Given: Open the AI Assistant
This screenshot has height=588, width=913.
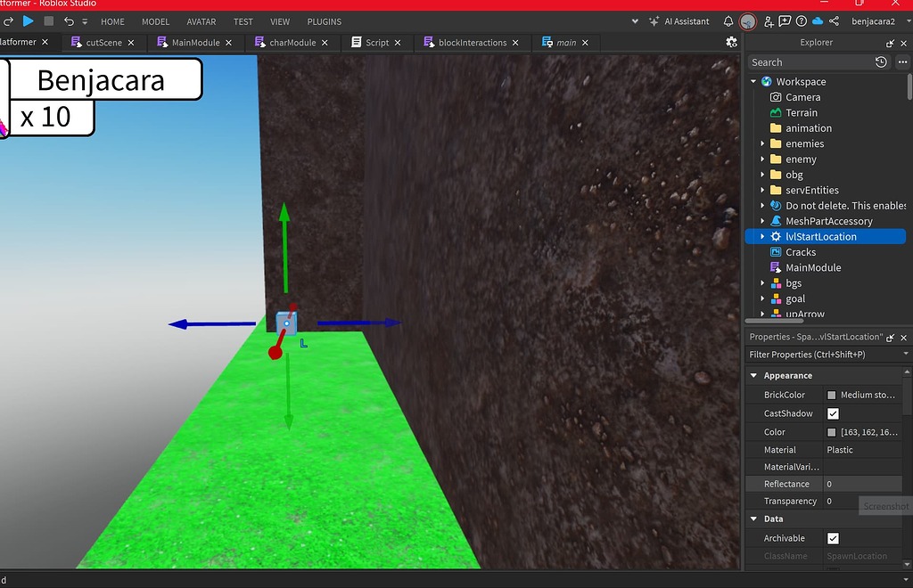Looking at the screenshot, I should coord(679,21).
